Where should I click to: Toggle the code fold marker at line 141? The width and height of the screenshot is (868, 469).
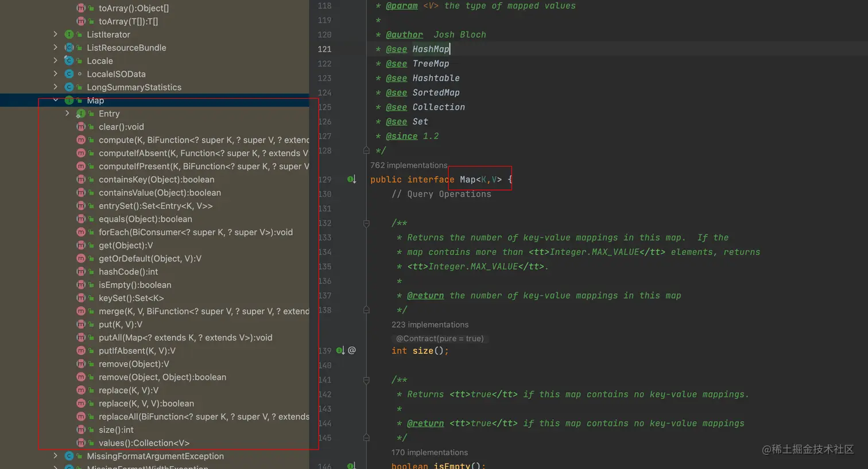tap(366, 380)
